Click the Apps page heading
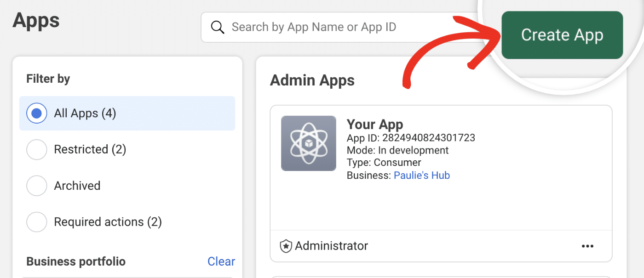The image size is (644, 278). click(x=36, y=20)
